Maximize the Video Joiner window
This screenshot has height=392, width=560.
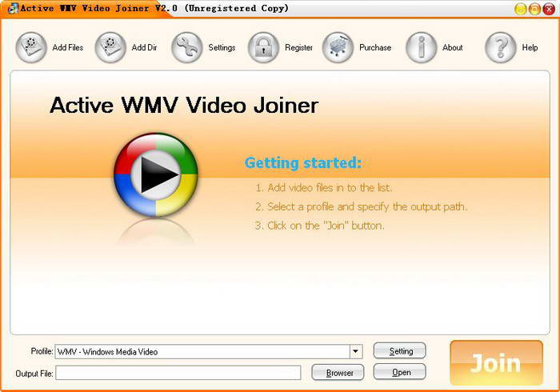click(534, 9)
